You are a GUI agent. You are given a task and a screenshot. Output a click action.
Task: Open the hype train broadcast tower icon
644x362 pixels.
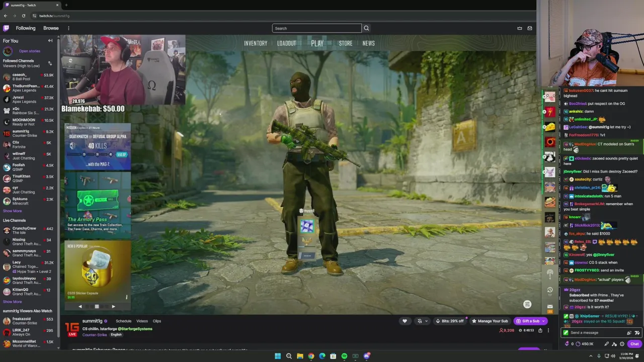pyautogui.click(x=550, y=274)
